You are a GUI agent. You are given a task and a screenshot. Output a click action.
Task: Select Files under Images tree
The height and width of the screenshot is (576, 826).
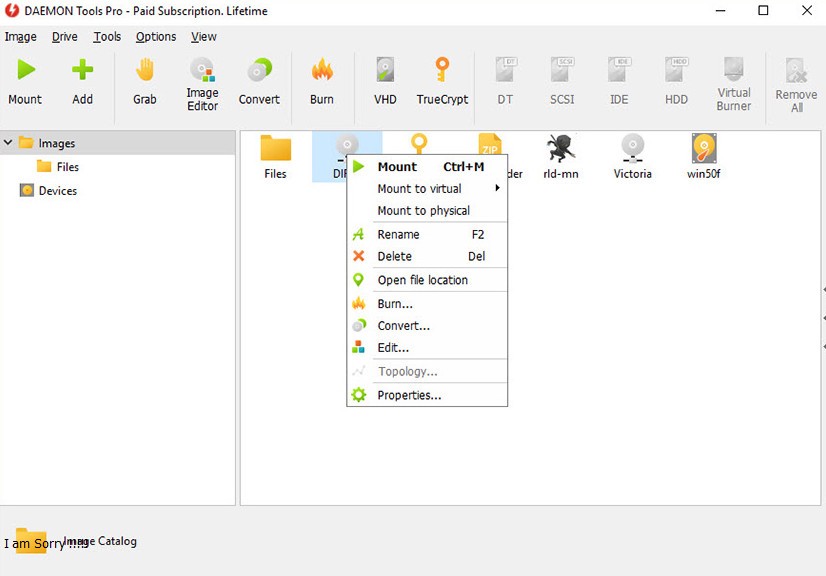[x=67, y=167]
